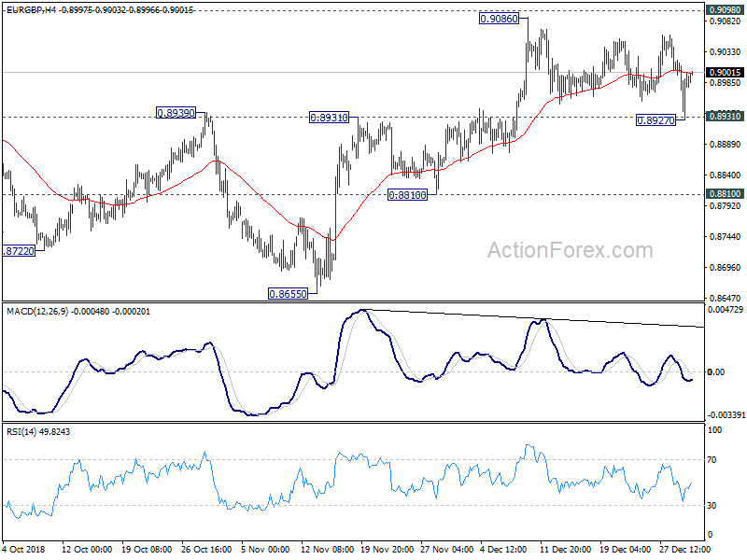Click the EURGBP,H4 chart title

pos(31,9)
